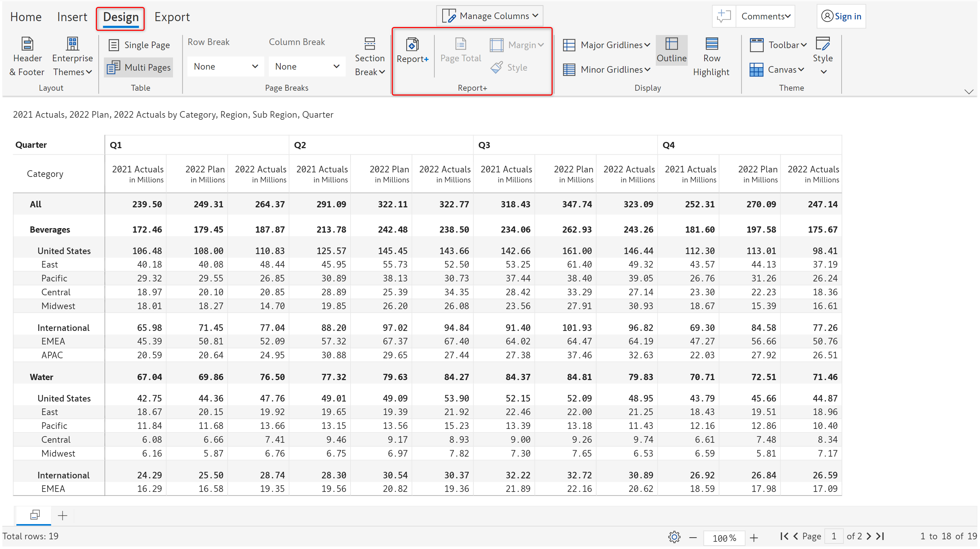
Task: Open the Insert tab
Action: (x=72, y=17)
